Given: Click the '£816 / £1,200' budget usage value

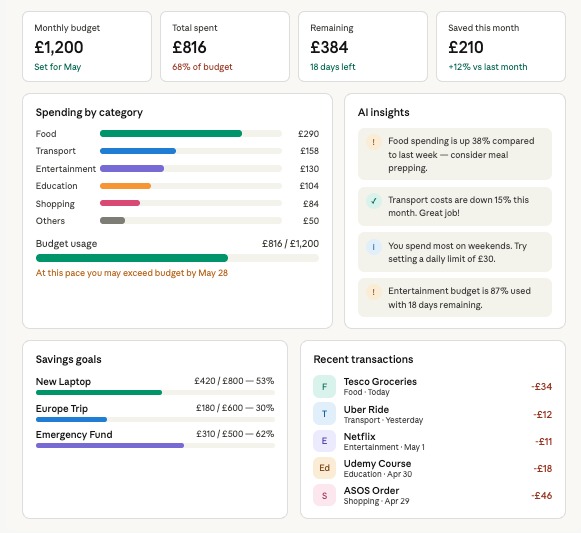Looking at the screenshot, I should tap(290, 244).
